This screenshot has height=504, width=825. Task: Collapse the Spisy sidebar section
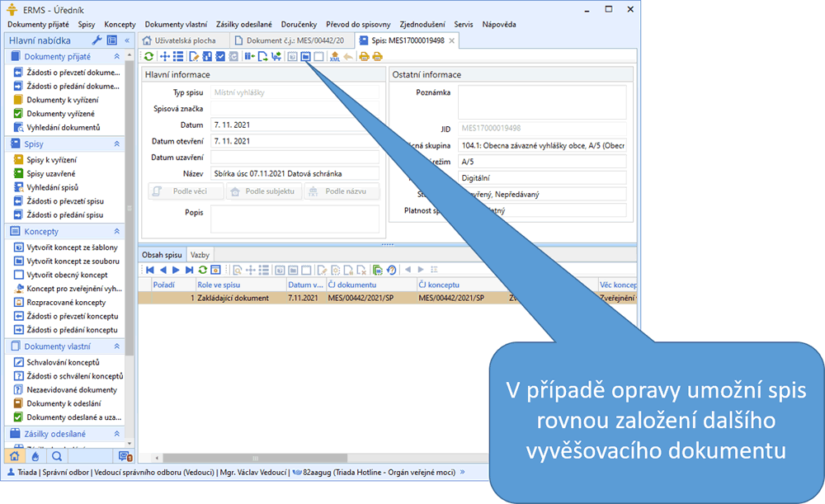[x=117, y=144]
